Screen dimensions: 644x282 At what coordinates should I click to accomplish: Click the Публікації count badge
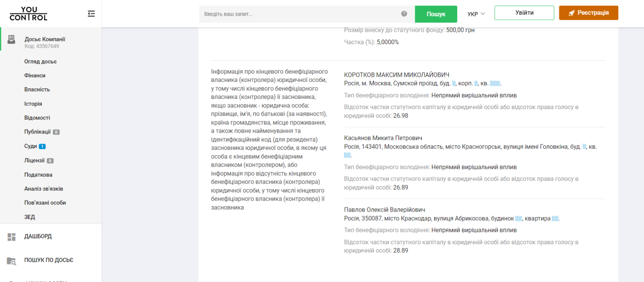click(x=56, y=132)
